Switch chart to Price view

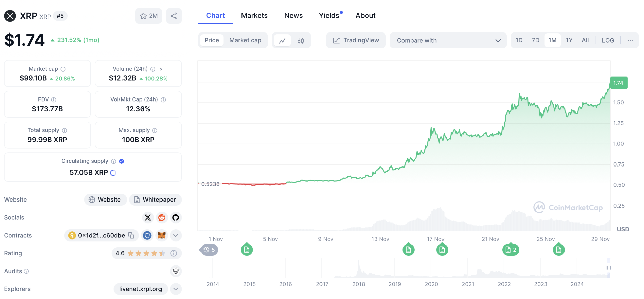212,40
